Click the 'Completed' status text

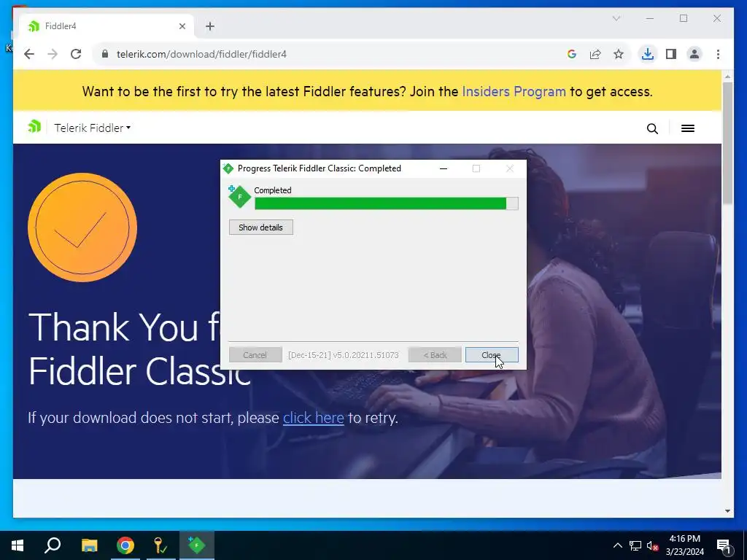[273, 190]
